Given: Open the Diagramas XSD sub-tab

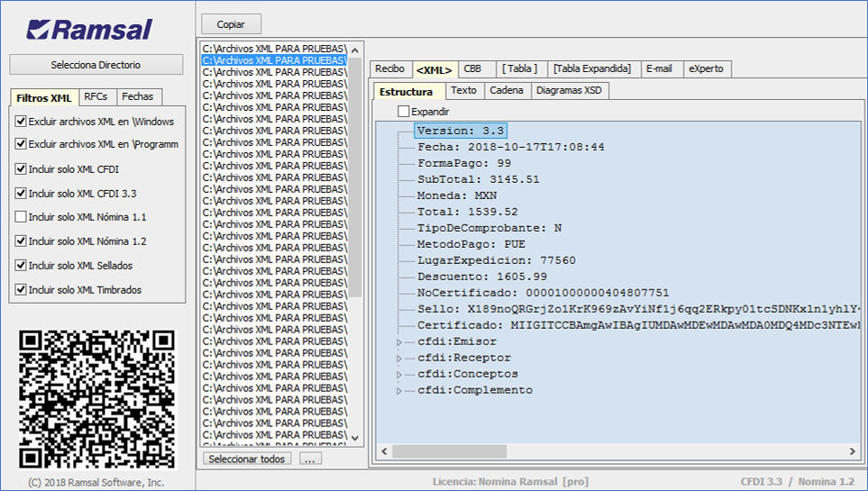Looking at the screenshot, I should pos(569,90).
